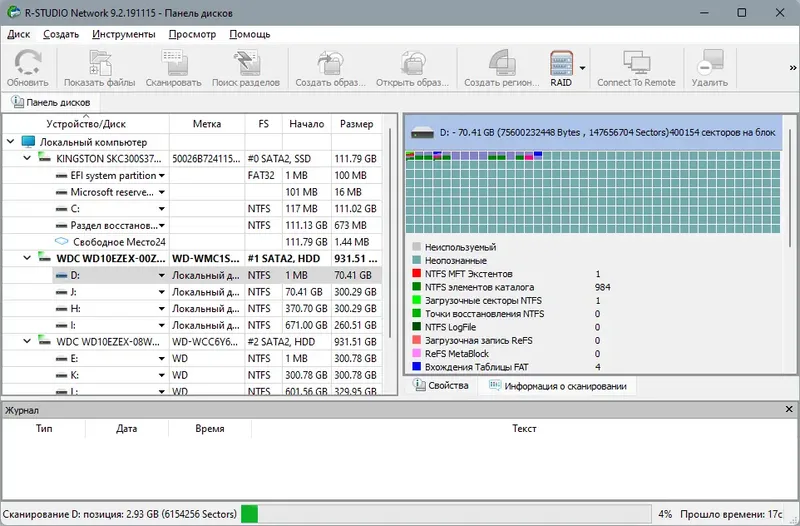Click the NTFS элементов каталога green swatch

(416, 287)
